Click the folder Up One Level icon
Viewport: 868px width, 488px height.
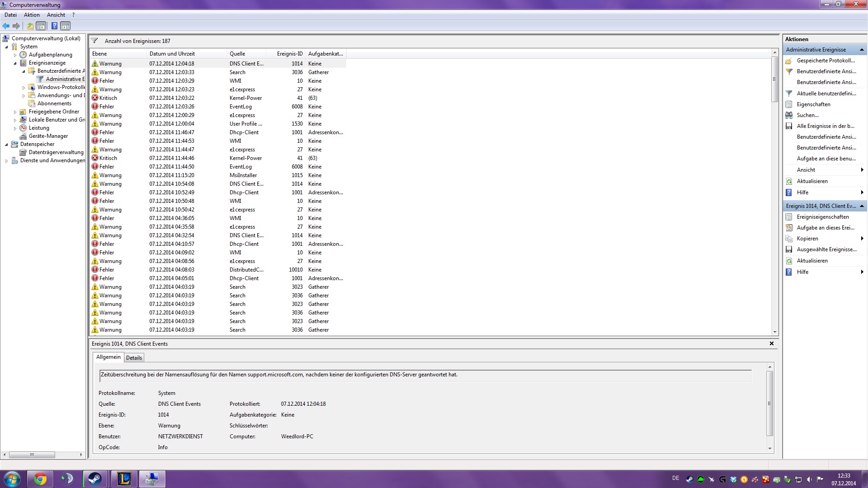[x=30, y=26]
